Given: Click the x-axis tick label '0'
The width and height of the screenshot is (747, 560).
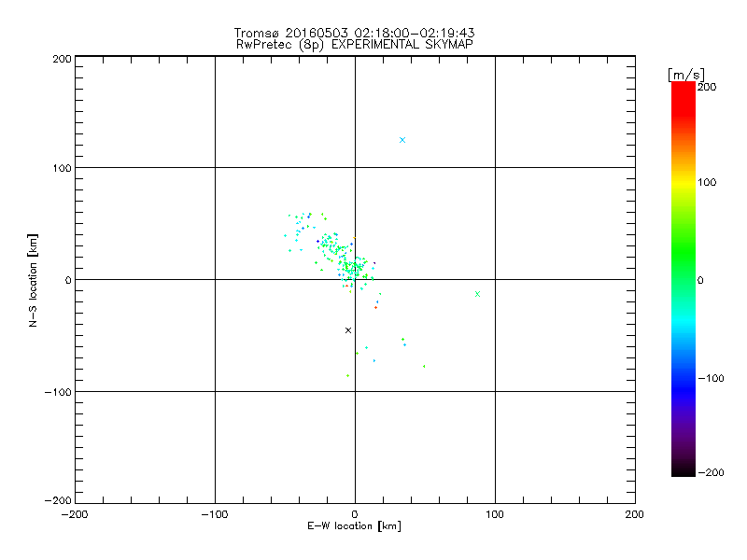Looking at the screenshot, I should [x=355, y=514].
